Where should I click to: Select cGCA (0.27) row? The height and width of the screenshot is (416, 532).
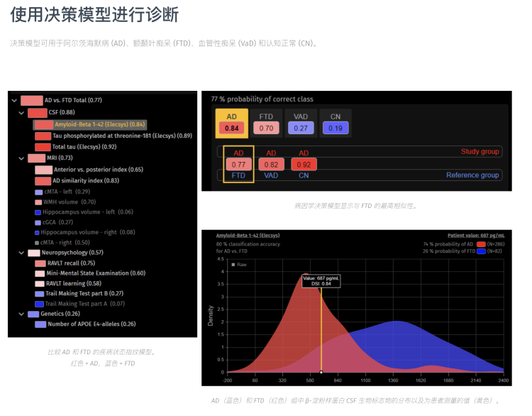[54, 222]
